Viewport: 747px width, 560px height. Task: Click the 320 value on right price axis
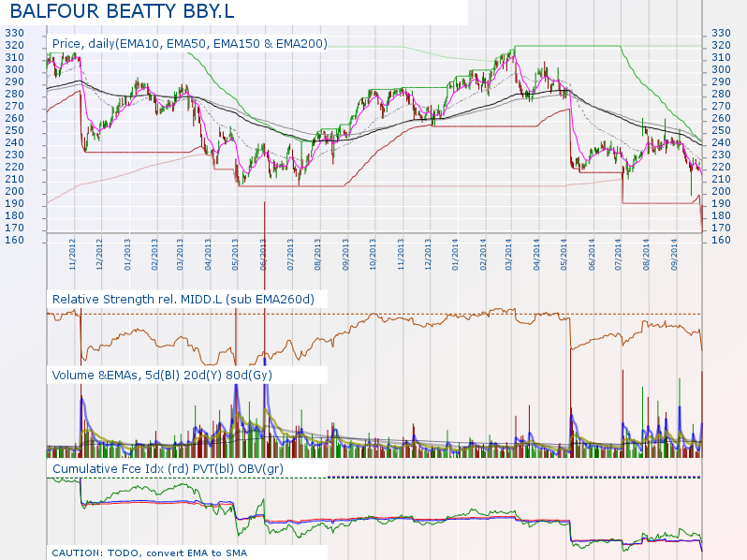tap(722, 45)
